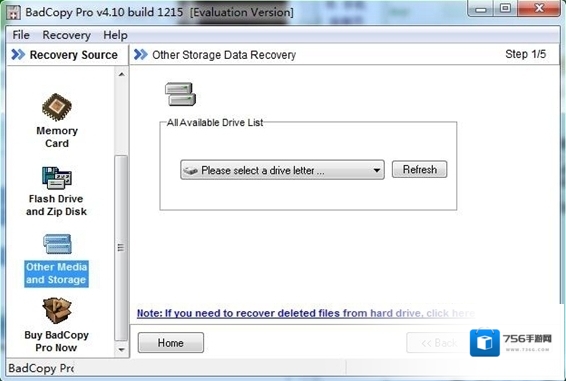Image resolution: width=566 pixels, height=381 pixels.
Task: Click the Refresh button
Action: (419, 169)
